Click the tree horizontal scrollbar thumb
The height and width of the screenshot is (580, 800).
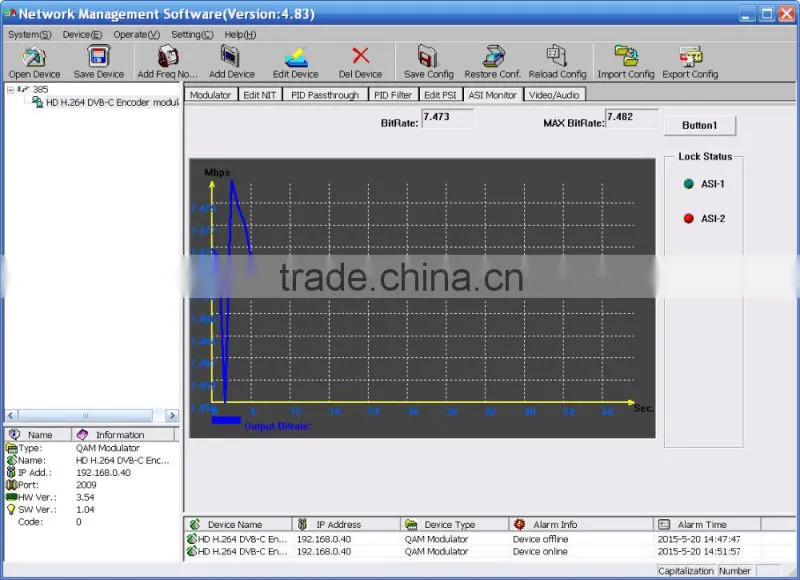coord(85,415)
